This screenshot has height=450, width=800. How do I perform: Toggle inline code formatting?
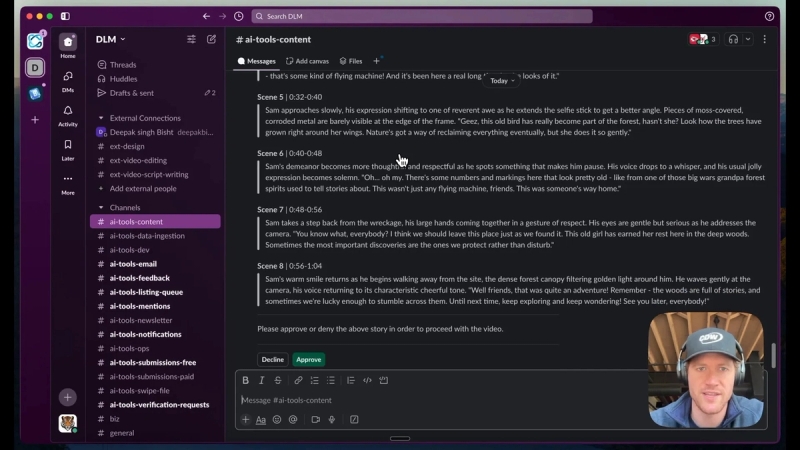click(x=367, y=380)
